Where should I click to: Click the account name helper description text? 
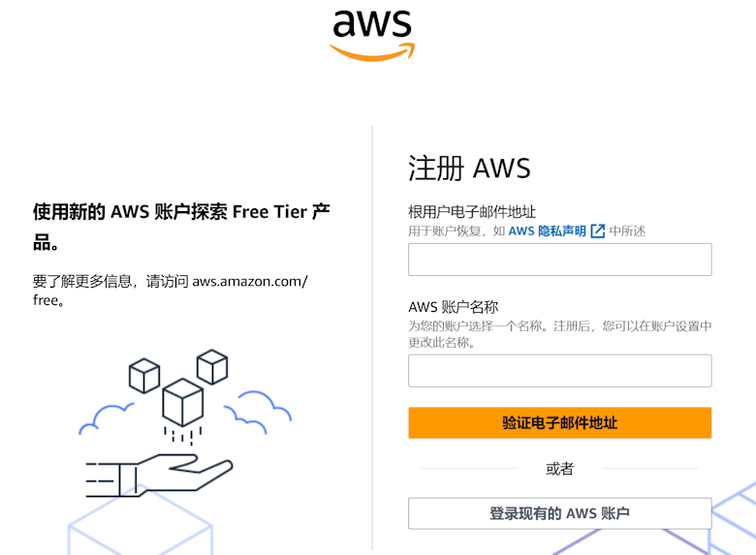tap(560, 334)
